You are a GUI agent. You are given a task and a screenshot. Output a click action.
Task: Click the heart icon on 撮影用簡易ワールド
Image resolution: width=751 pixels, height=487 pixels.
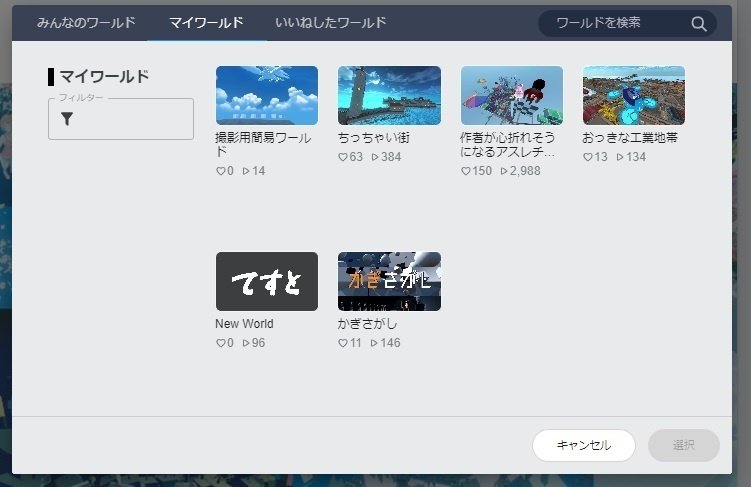tap(221, 171)
